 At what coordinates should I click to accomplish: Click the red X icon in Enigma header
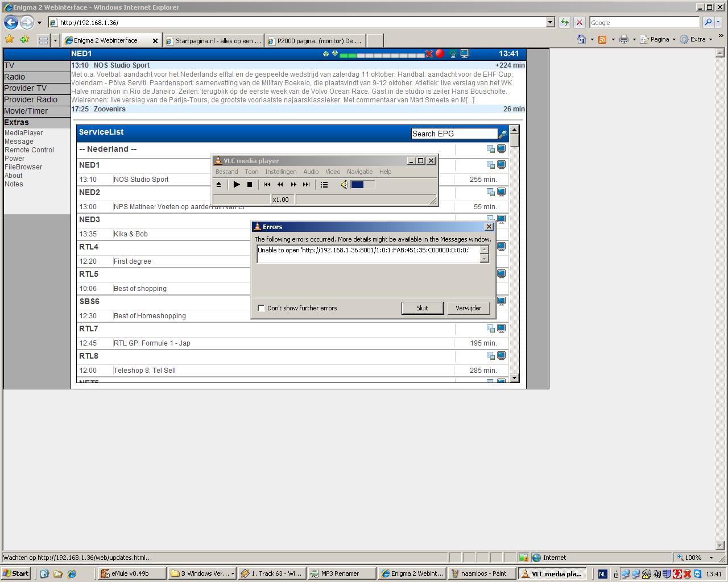tap(429, 54)
